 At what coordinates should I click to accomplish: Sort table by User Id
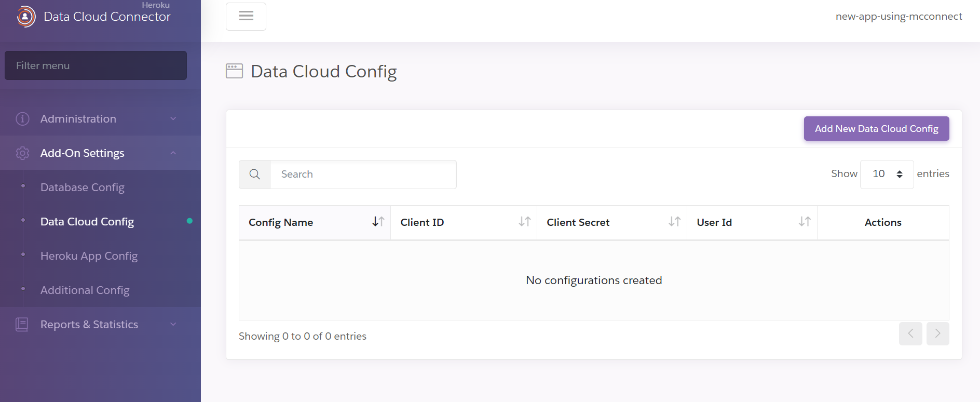pyautogui.click(x=805, y=222)
